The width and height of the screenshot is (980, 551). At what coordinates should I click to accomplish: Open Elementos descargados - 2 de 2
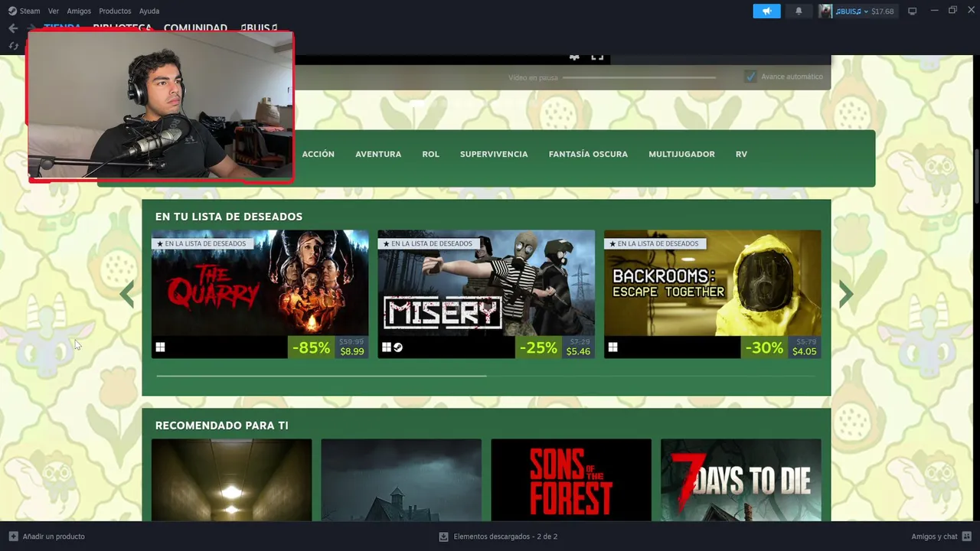pyautogui.click(x=505, y=536)
